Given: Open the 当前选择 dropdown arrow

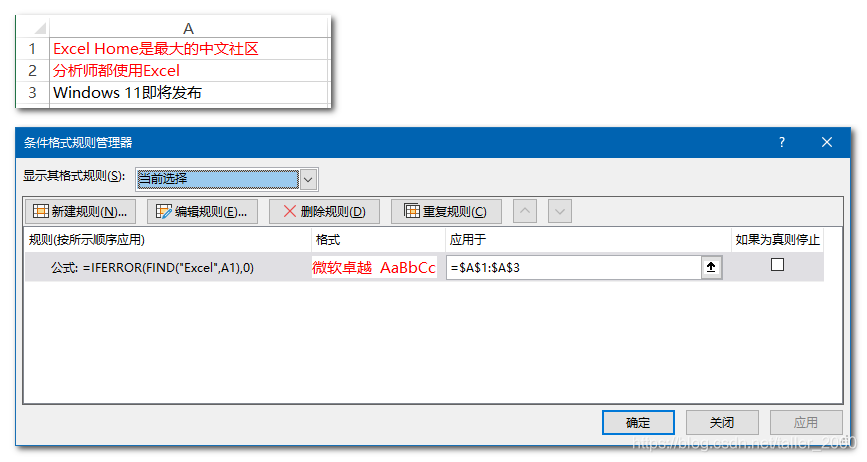Looking at the screenshot, I should (309, 179).
